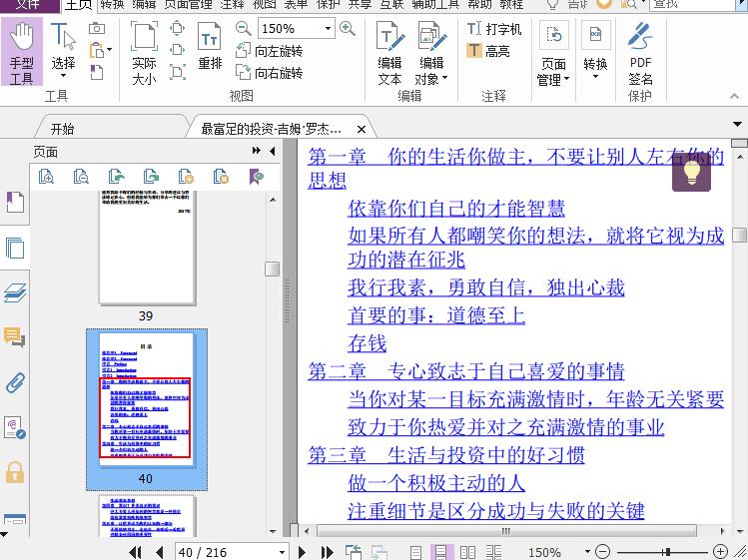Screen dimensions: 748x560
Task: Open the Layers sidebar panel
Action: [15, 292]
